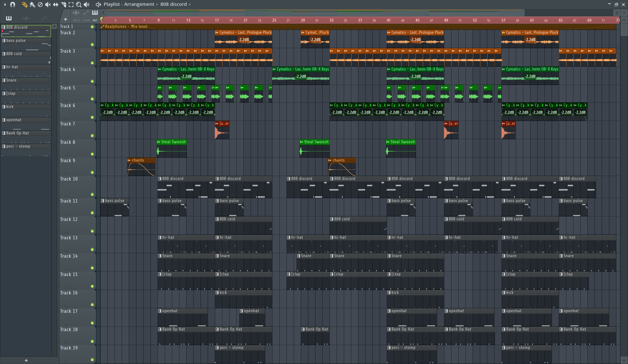Open first kick clip menu on Track 16

217,292
